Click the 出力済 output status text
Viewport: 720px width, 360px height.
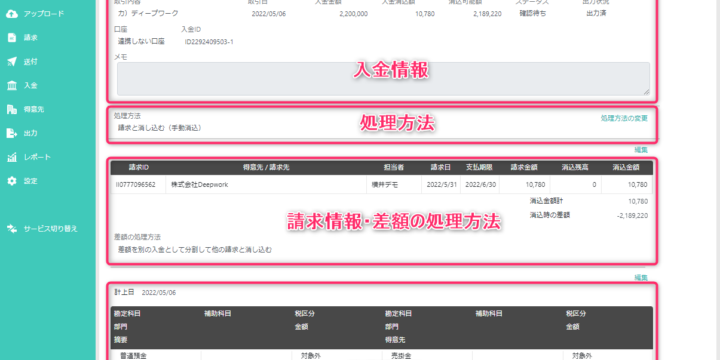coord(596,13)
